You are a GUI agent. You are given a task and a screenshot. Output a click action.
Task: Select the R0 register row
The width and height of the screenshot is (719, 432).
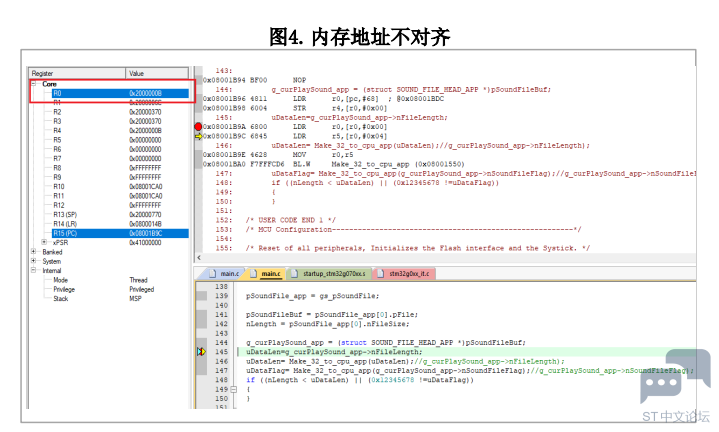click(121, 93)
